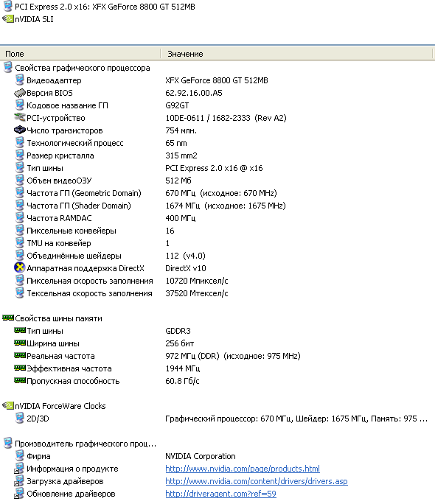
Task: Open the nvidia.com drivers.asp link
Action: [257, 481]
